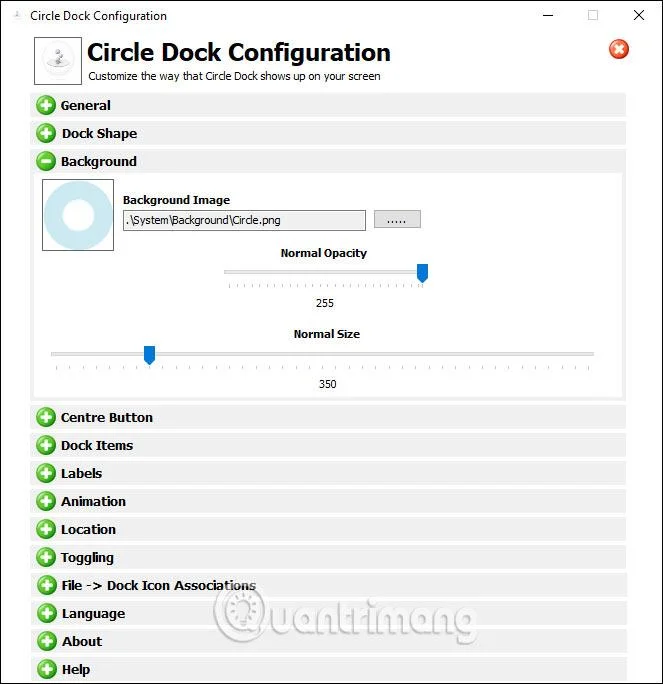Click the red close icon beside the header
The width and height of the screenshot is (663, 684).
click(619, 49)
